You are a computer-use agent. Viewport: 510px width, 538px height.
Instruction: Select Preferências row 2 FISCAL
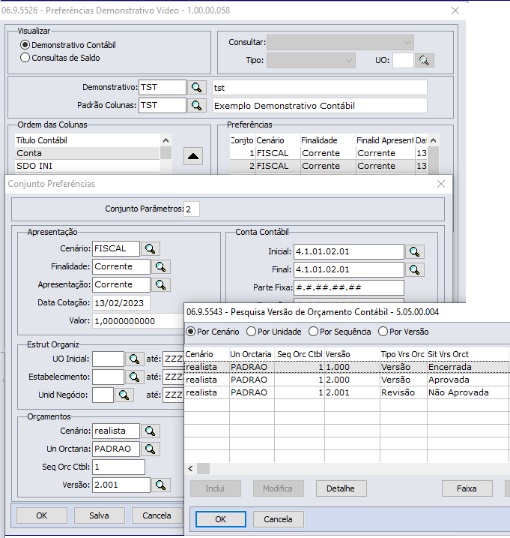(x=329, y=166)
